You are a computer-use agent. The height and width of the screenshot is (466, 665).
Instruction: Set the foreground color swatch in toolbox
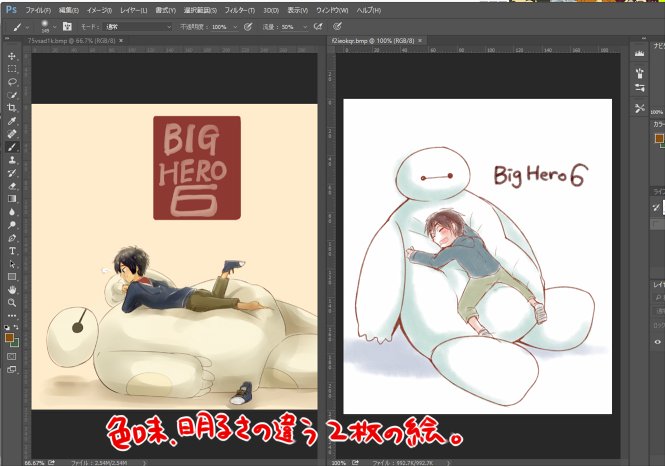click(x=9, y=338)
